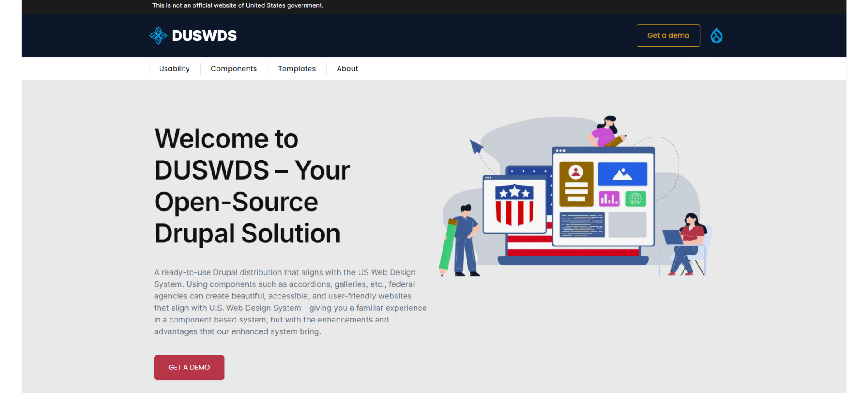The image size is (868, 393).
Task: Open the Usability menu item
Action: point(175,69)
